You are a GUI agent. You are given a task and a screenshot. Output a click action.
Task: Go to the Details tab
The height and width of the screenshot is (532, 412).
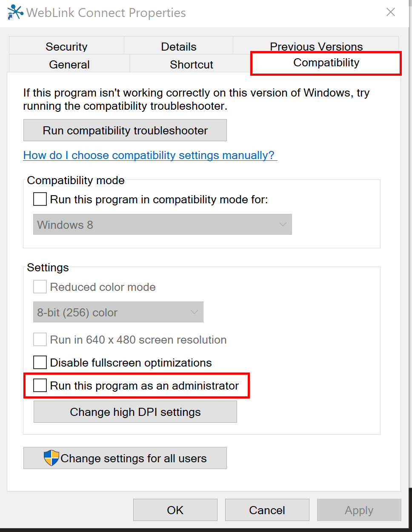(x=179, y=46)
